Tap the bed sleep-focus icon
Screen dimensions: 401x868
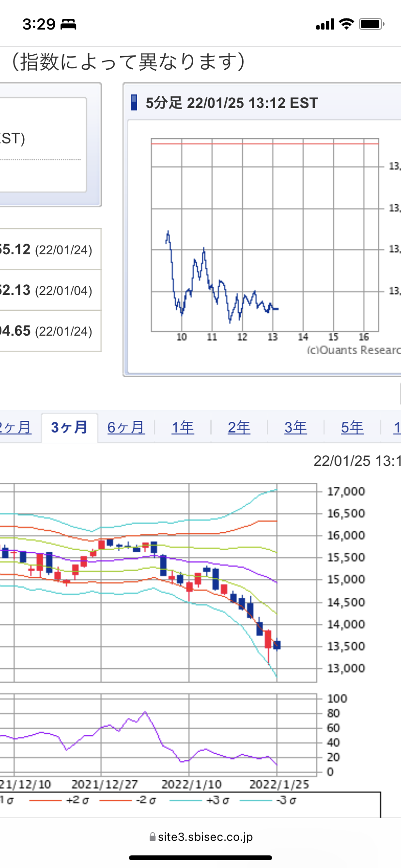tap(68, 24)
